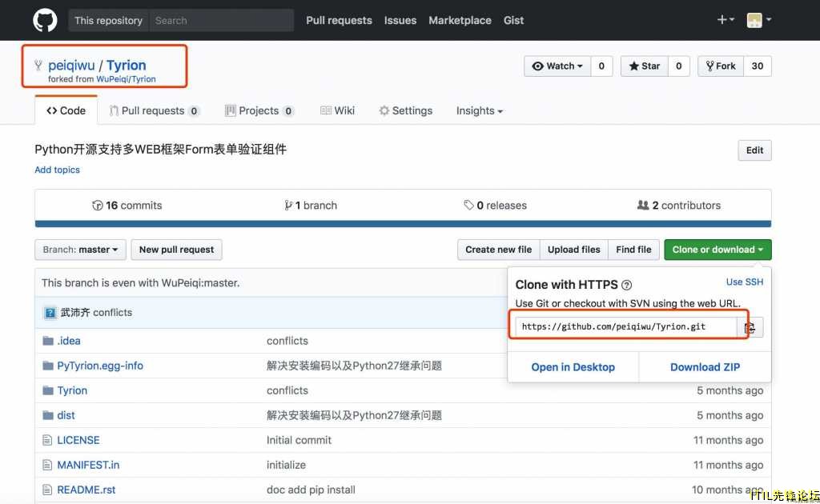Screen dimensions: 820x504
Task: Switch to the Projects tab
Action: point(259,110)
